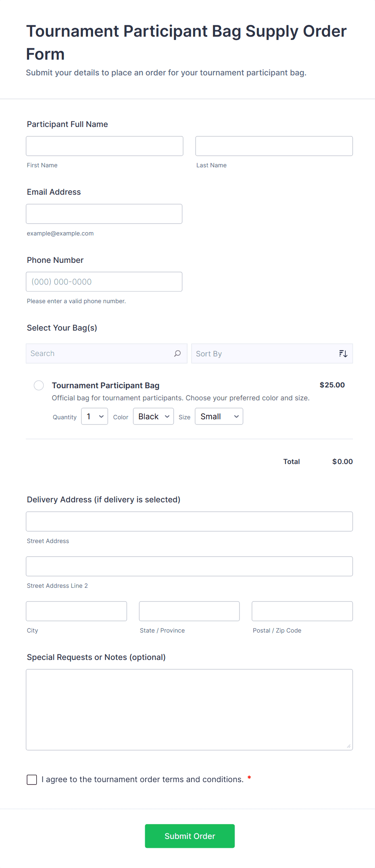Click the First Name input field

(104, 146)
